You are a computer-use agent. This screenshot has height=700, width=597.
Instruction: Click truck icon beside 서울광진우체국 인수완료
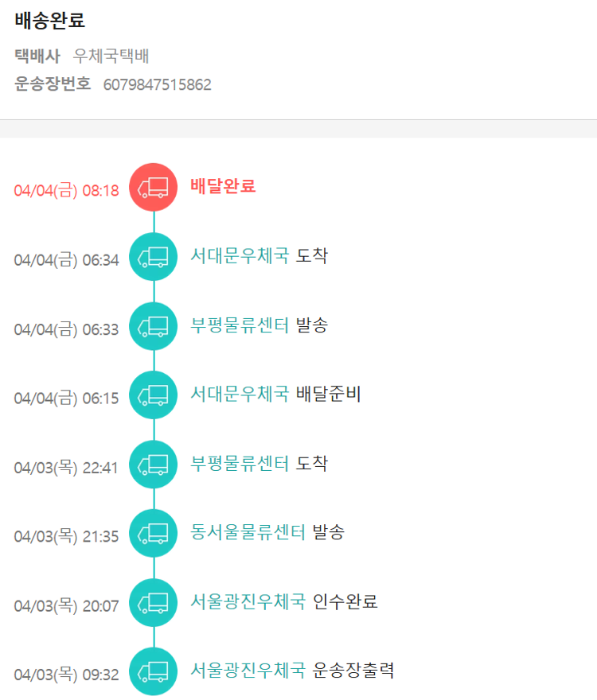click(153, 602)
